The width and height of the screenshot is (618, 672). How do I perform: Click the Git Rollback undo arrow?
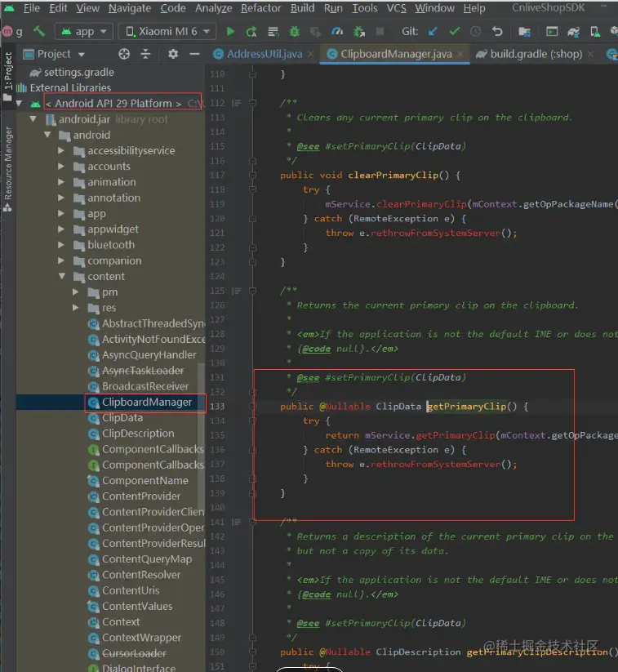coord(497,31)
